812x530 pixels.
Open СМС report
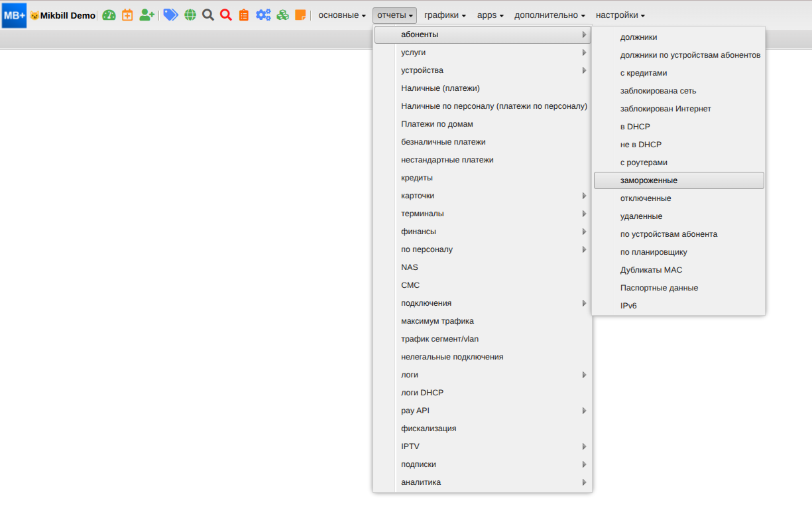(483, 285)
